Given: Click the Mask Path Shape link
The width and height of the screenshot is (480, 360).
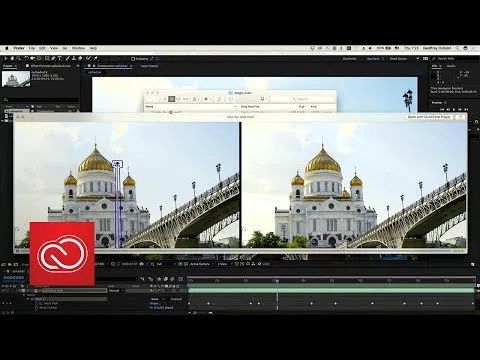Looking at the screenshot, I should 154,304.
